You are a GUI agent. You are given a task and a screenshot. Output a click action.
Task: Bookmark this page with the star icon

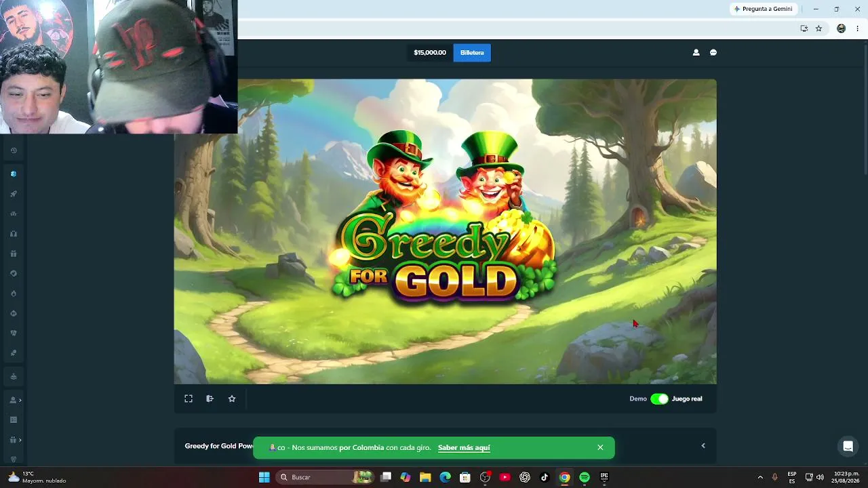(818, 28)
